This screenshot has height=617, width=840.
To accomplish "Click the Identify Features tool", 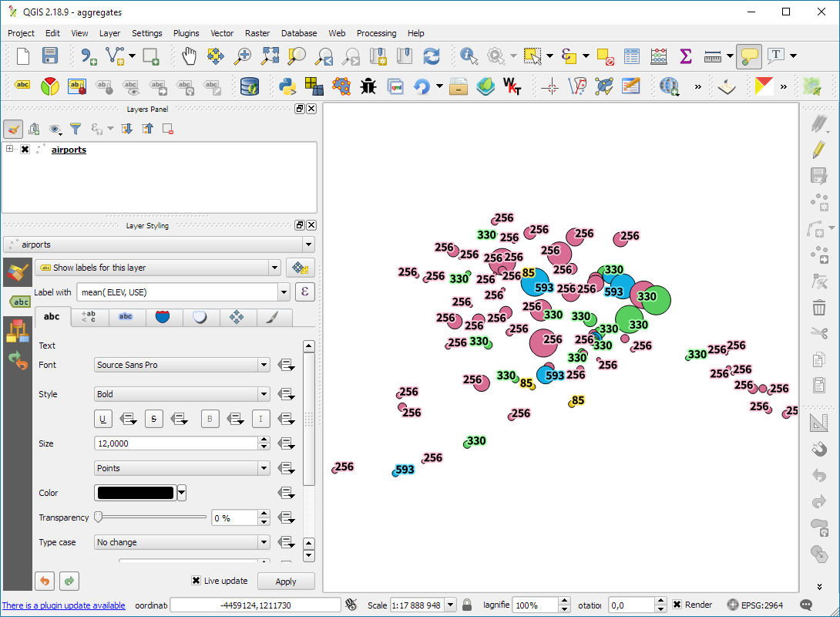I will tap(469, 56).
